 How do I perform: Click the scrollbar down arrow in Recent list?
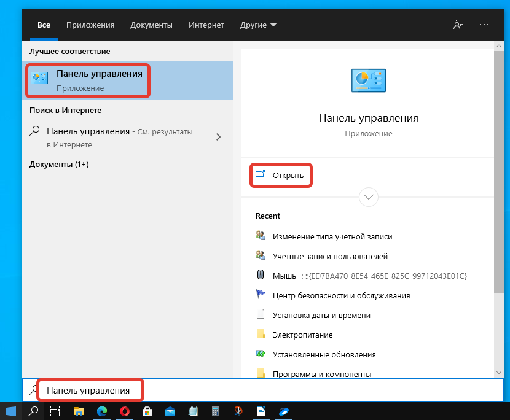tap(498, 372)
